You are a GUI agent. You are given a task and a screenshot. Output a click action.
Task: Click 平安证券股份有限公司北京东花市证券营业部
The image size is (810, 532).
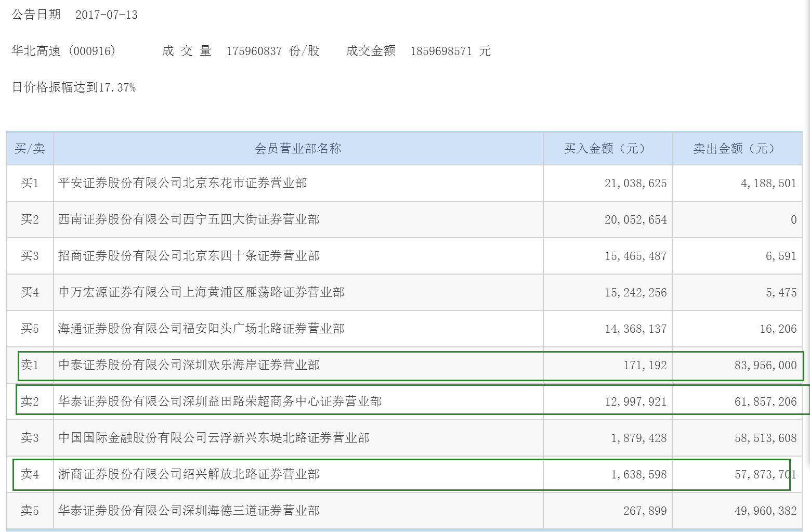182,183
